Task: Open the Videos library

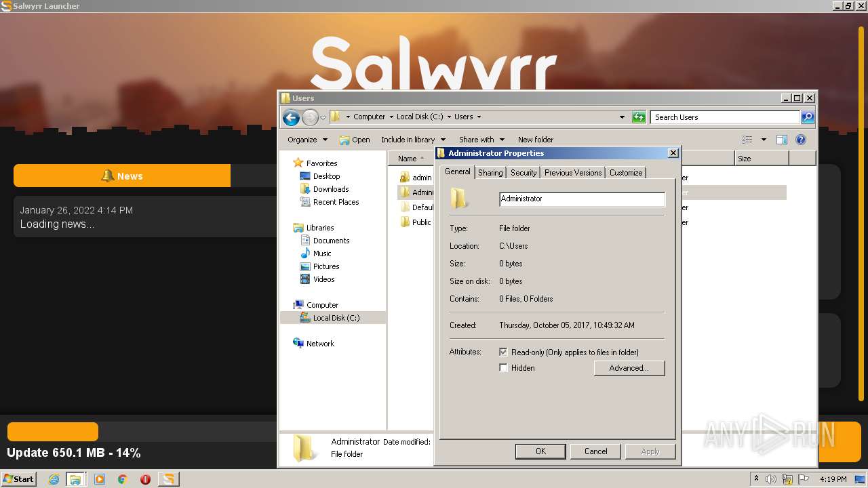Action: (x=323, y=279)
